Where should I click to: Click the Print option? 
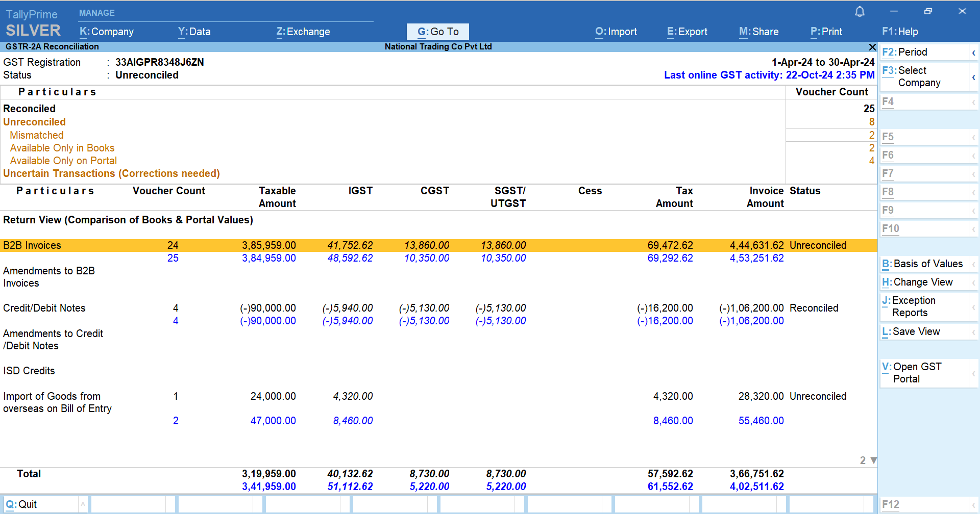click(x=826, y=32)
